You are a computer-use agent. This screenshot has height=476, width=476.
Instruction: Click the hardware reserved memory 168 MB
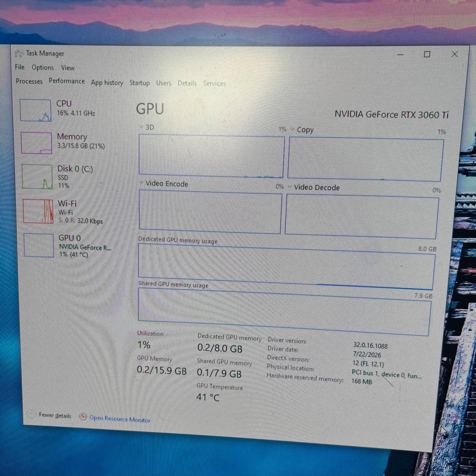click(361, 381)
